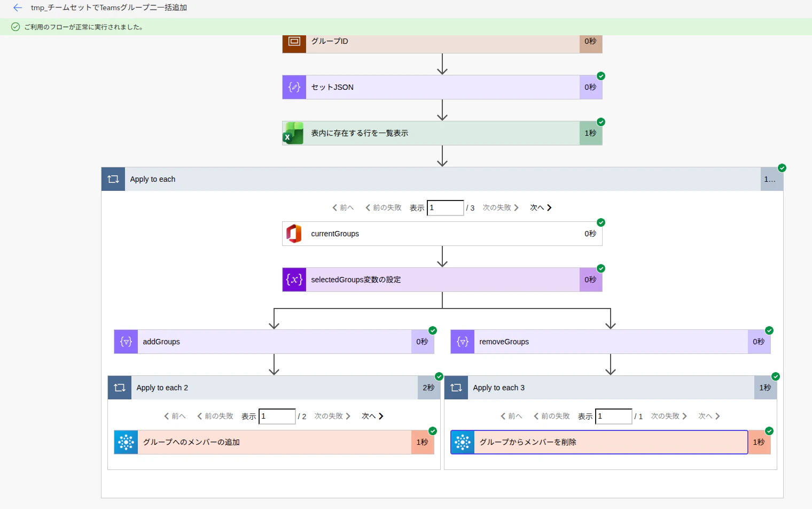The height and width of the screenshot is (509, 812).
Task: Click the Office icon on currentGroups step
Action: pyautogui.click(x=294, y=234)
